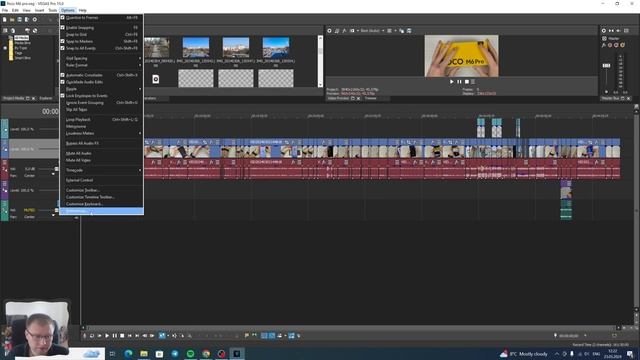Screen dimensions: 640x360
Task: Stop the video preview
Action: [467, 82]
